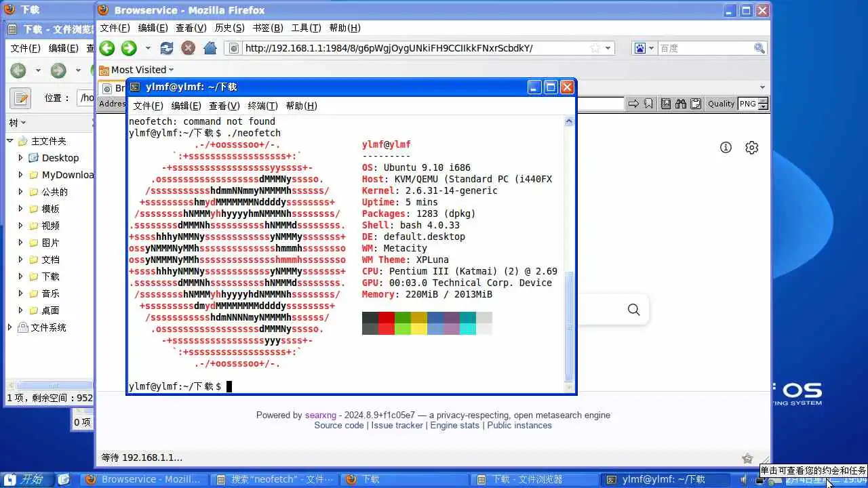868x488 pixels.
Task: Click cyan swatch in neofetch palette
Action: pos(468,318)
